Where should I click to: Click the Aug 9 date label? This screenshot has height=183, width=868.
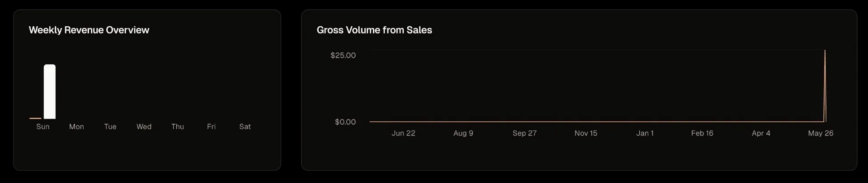click(463, 133)
